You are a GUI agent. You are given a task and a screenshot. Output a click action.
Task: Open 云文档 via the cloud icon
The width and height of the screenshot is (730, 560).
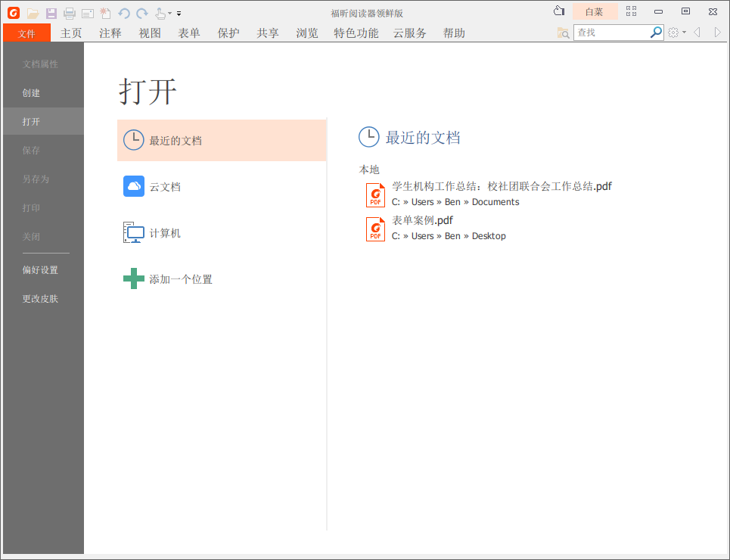pyautogui.click(x=133, y=185)
